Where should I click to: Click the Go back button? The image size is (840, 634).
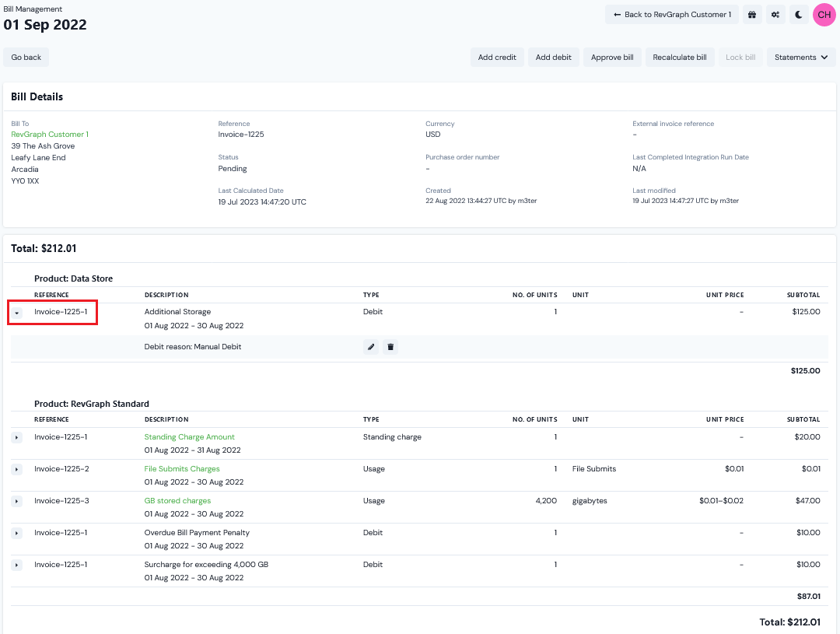point(26,58)
